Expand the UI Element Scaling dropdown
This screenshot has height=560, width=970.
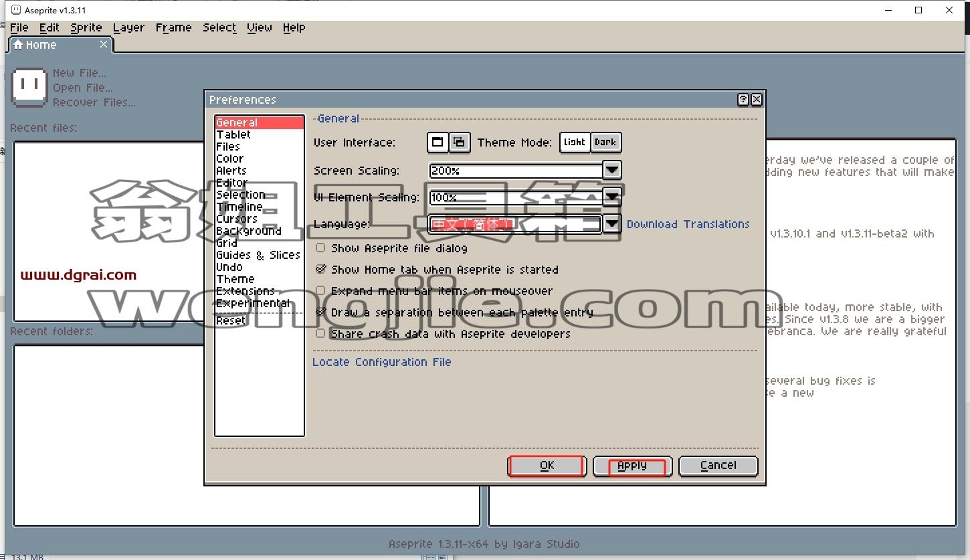click(x=612, y=197)
